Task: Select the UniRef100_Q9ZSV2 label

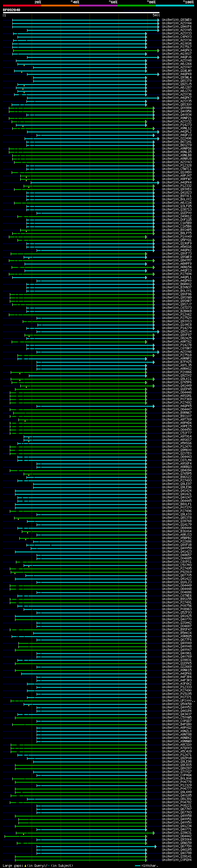Action: click(177, 376)
